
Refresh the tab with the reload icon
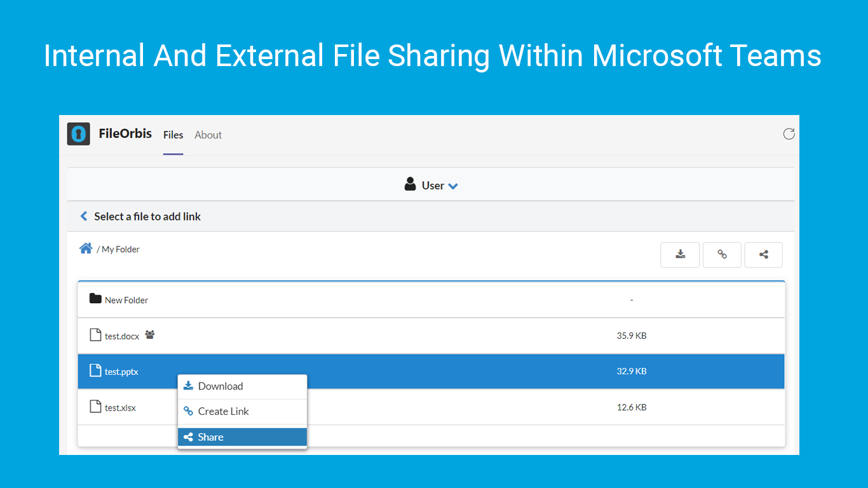tap(789, 133)
